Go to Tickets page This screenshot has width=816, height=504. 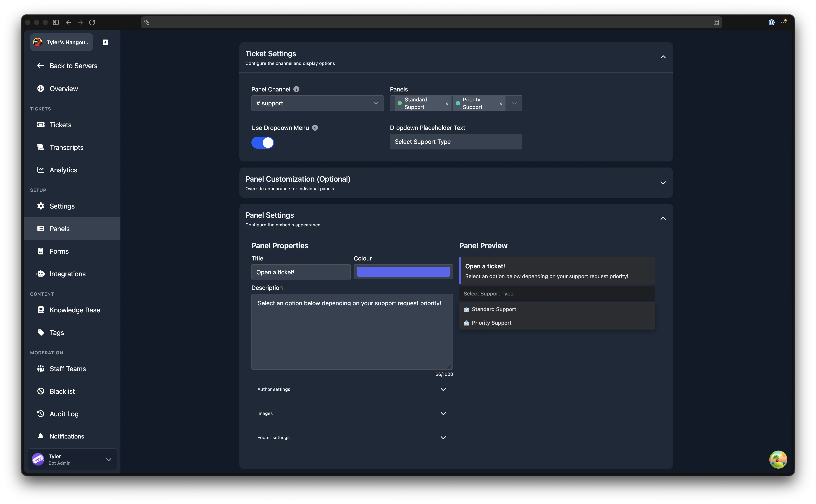72,125
